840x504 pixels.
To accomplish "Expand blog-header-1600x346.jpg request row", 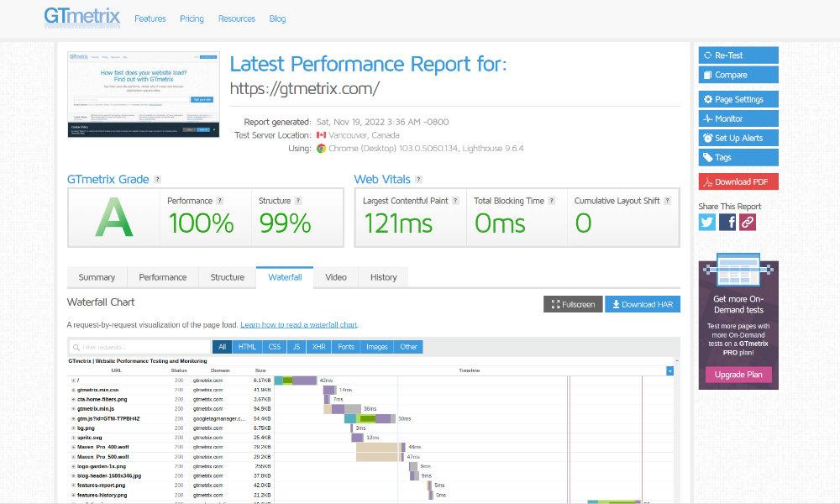I will coord(73,475).
